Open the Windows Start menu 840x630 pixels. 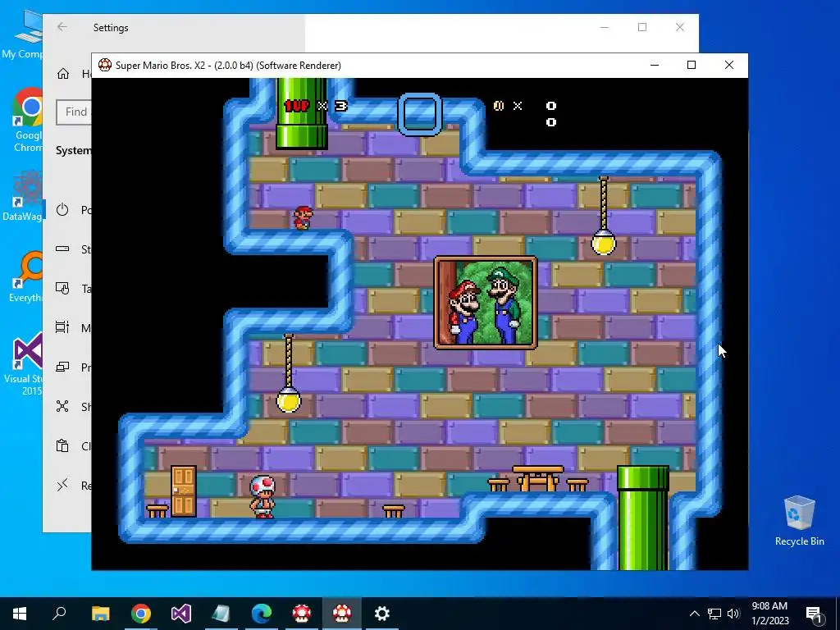(20, 614)
